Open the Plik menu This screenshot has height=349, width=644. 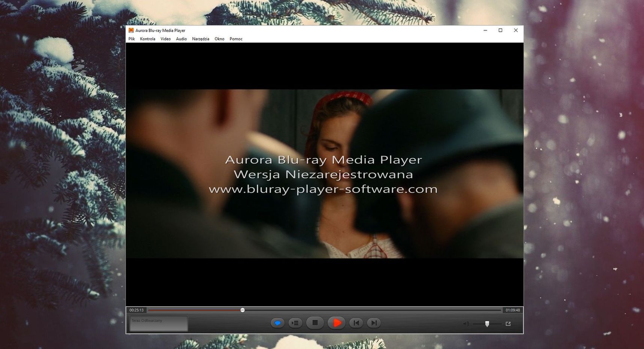click(x=132, y=39)
